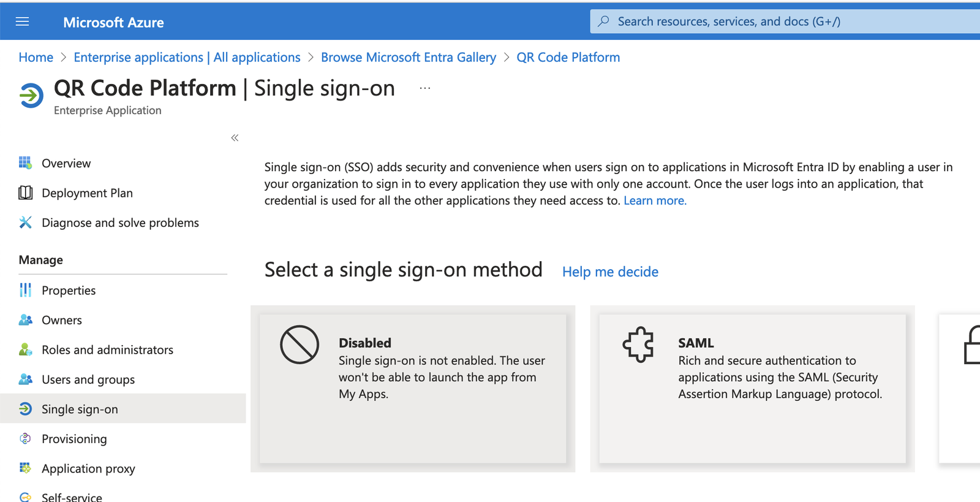Click the partially visible lock icon card

960,389
